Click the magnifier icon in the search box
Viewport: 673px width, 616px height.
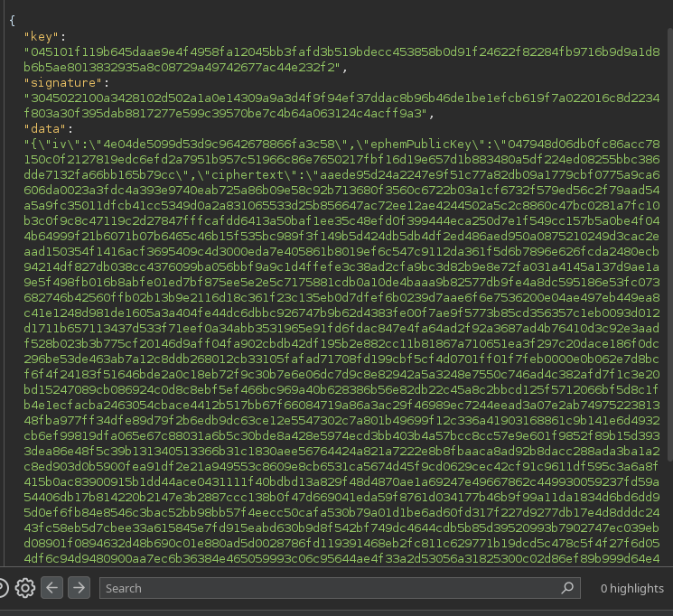coord(567,588)
